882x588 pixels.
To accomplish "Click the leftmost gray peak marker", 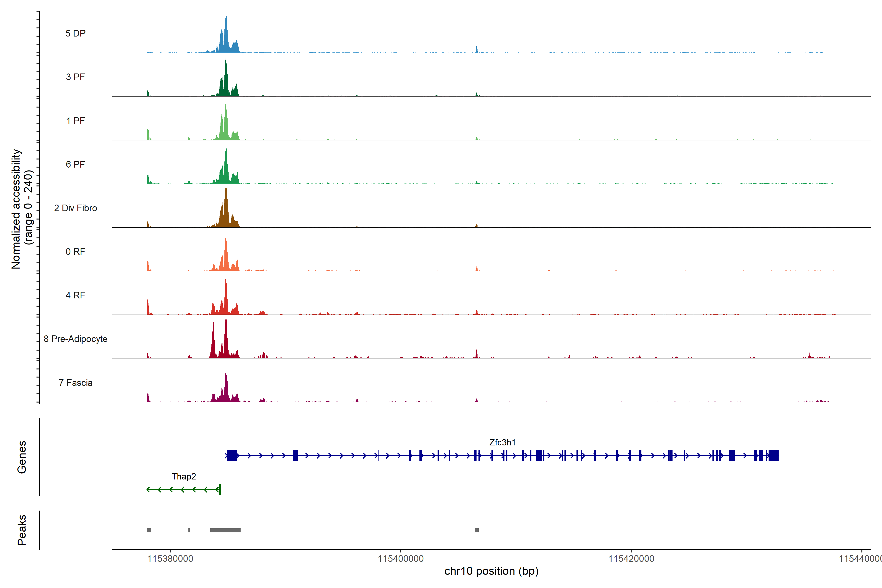I will pyautogui.click(x=149, y=530).
